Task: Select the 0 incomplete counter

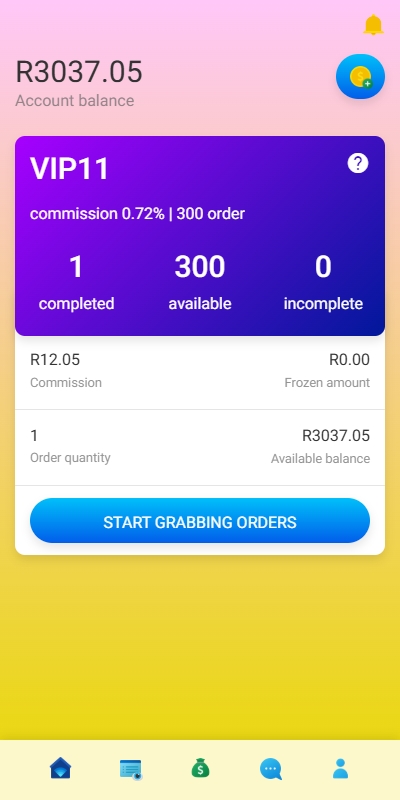Action: (323, 282)
